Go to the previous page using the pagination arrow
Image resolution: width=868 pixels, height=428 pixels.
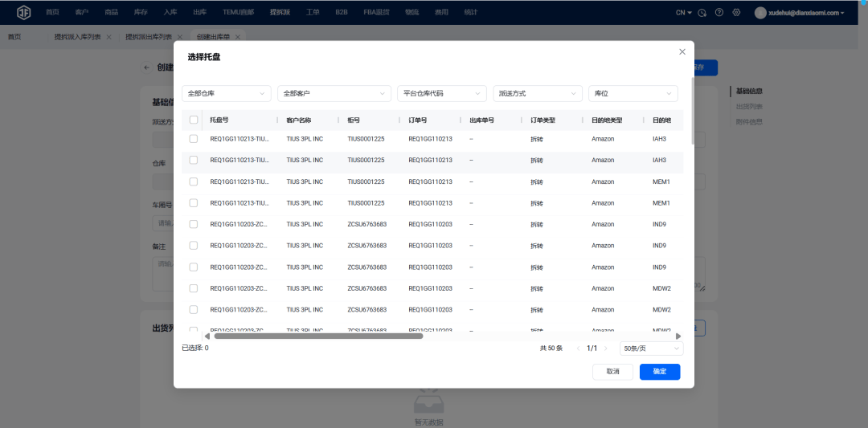point(579,349)
